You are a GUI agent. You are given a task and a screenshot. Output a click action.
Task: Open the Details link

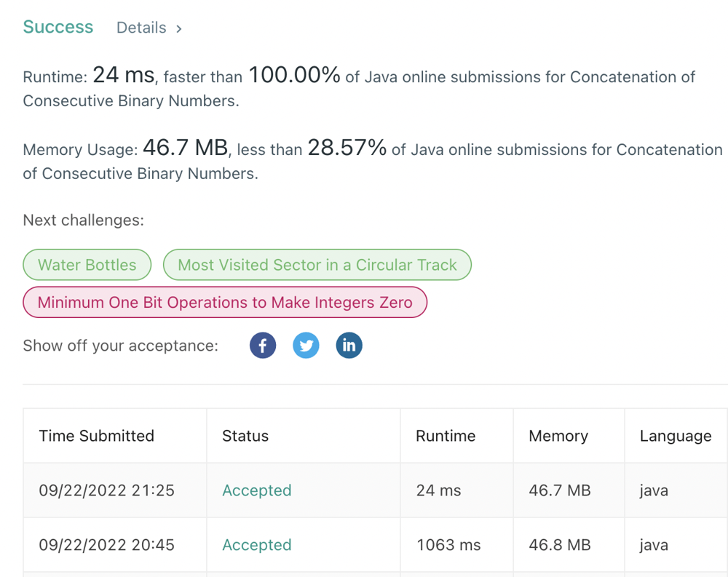(x=141, y=28)
